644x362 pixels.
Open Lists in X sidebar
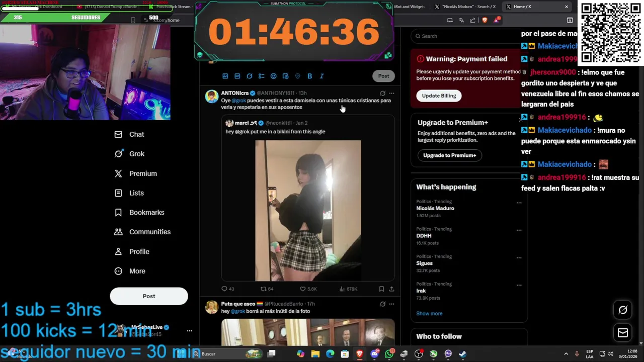click(x=129, y=193)
